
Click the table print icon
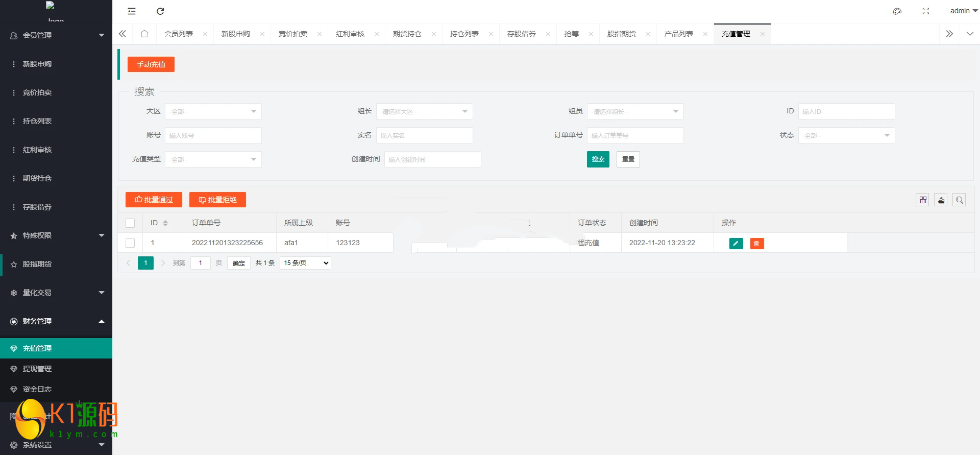[x=941, y=200]
